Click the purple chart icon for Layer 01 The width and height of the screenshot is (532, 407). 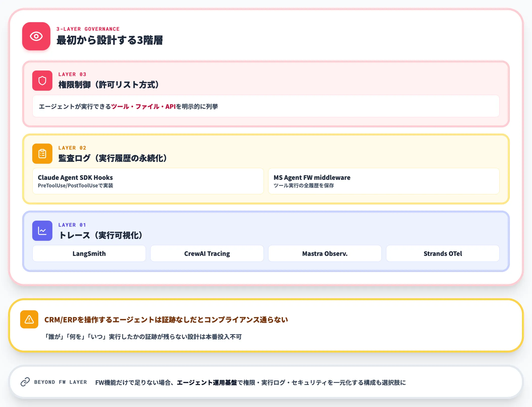(42, 231)
